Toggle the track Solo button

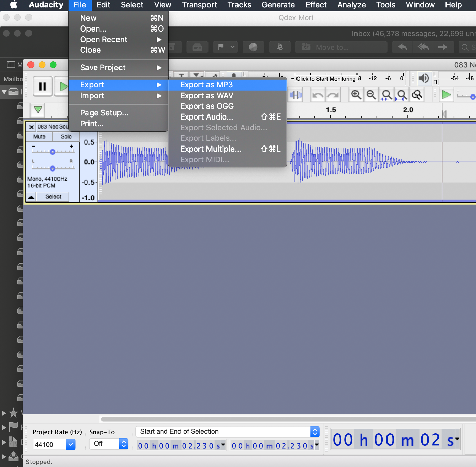point(66,137)
